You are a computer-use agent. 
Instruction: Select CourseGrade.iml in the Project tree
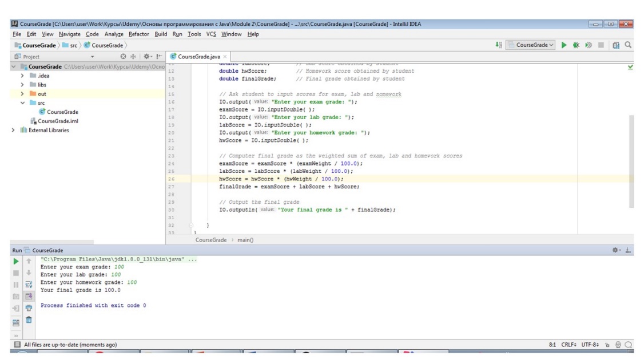coord(58,121)
